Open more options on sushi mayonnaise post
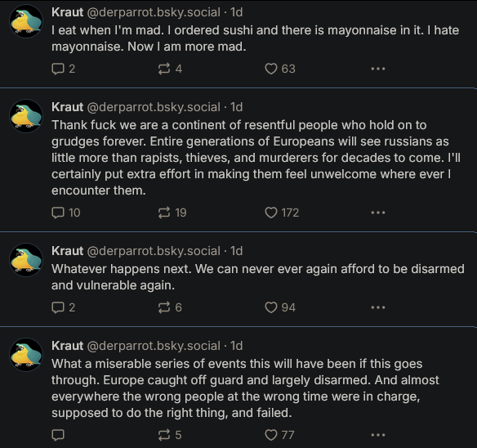Screen dimensions: 477x448 378,69
